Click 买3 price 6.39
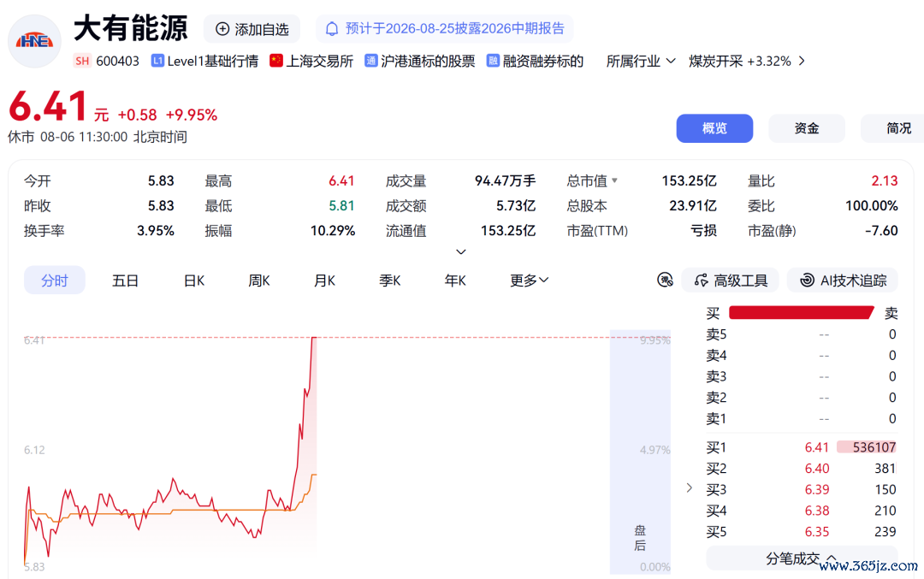The height and width of the screenshot is (579, 924). point(817,490)
